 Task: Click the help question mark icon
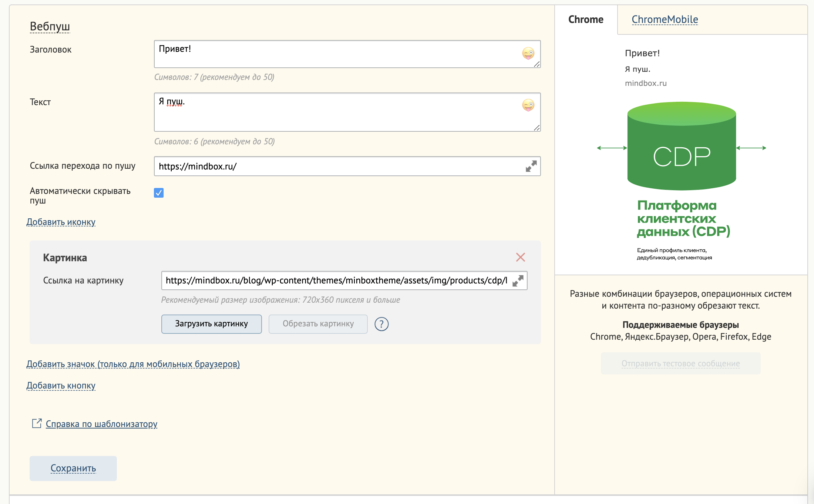(381, 325)
